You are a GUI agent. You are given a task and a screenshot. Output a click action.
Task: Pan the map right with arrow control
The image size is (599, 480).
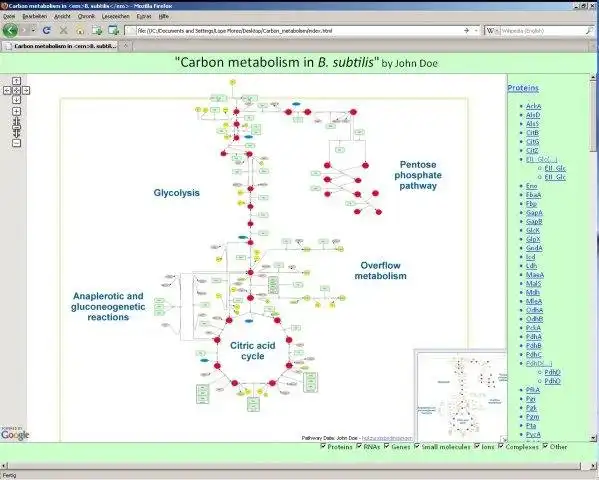tap(26, 91)
